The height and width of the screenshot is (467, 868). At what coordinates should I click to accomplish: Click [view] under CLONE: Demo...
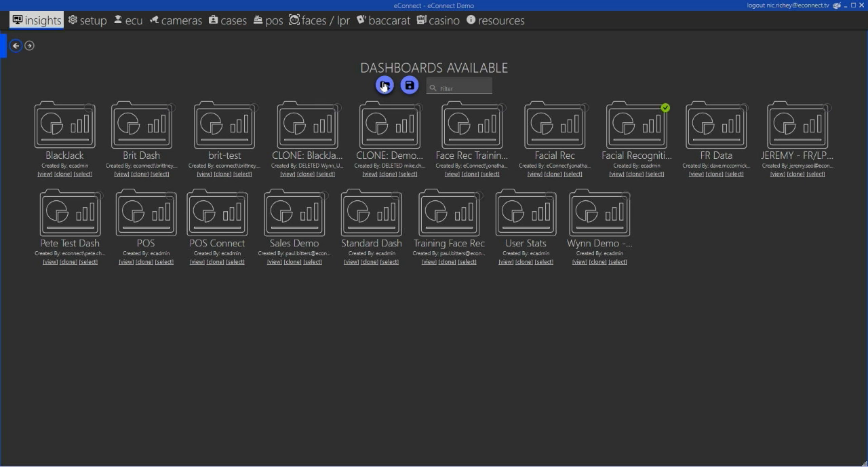370,174
